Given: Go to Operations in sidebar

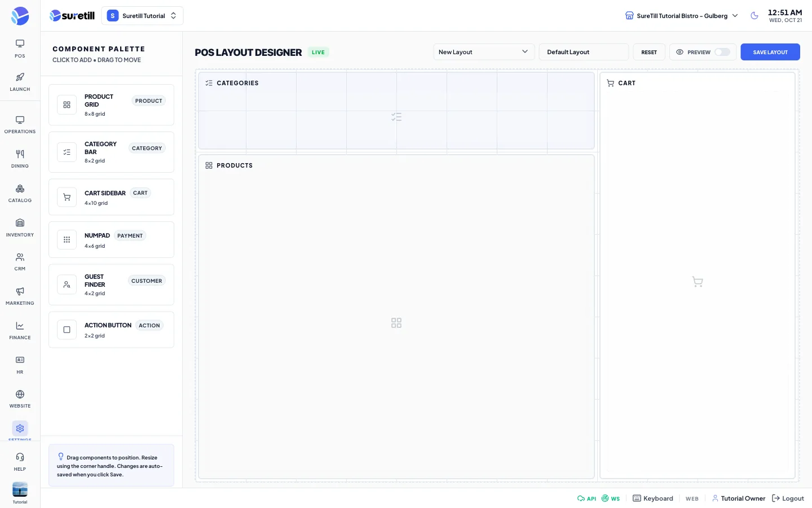Looking at the screenshot, I should [20, 125].
